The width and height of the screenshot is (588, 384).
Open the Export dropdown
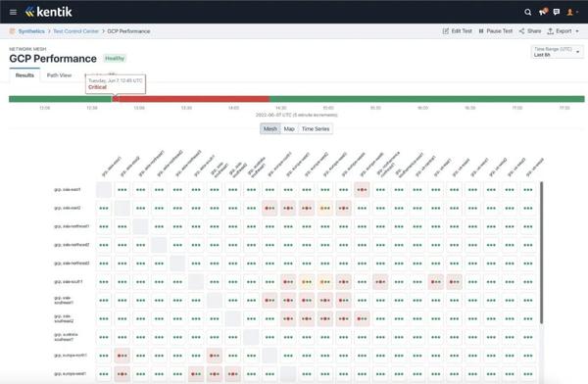point(563,31)
